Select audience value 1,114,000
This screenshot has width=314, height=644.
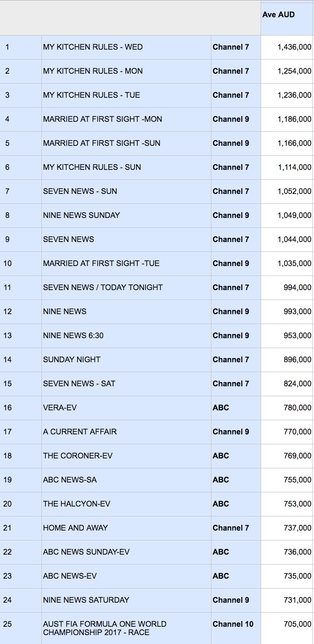click(287, 167)
